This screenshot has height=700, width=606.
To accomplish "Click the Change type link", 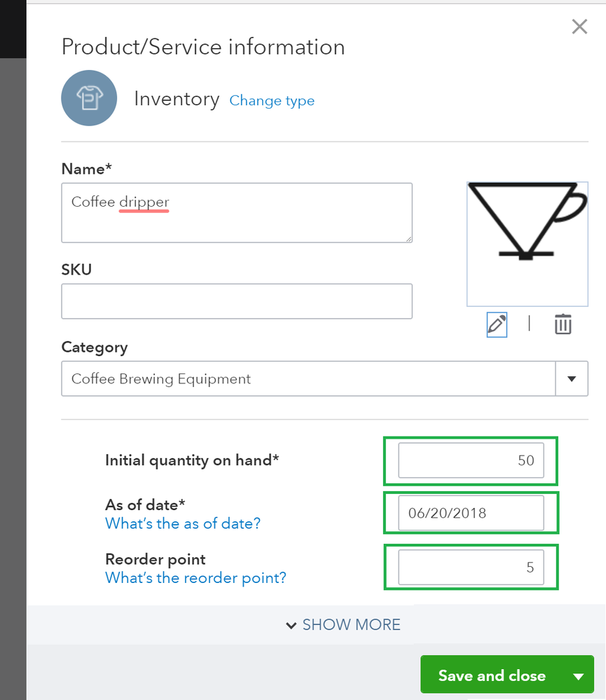I will pos(272,101).
